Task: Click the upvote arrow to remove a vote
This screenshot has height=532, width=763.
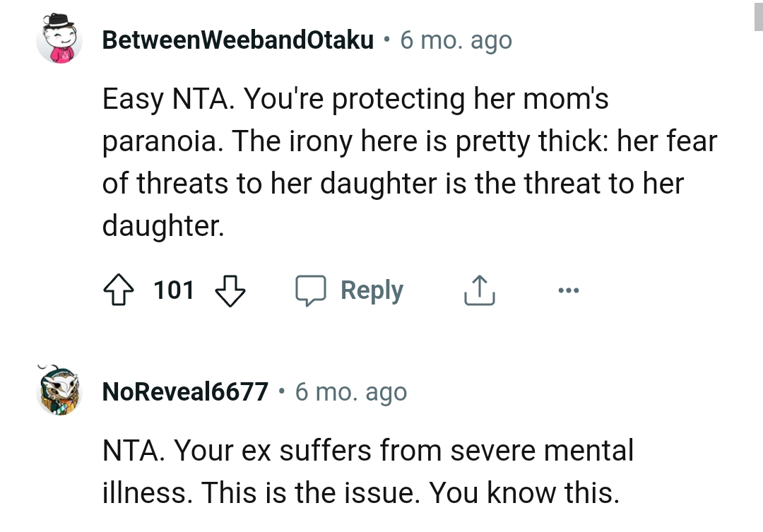Action: click(119, 290)
